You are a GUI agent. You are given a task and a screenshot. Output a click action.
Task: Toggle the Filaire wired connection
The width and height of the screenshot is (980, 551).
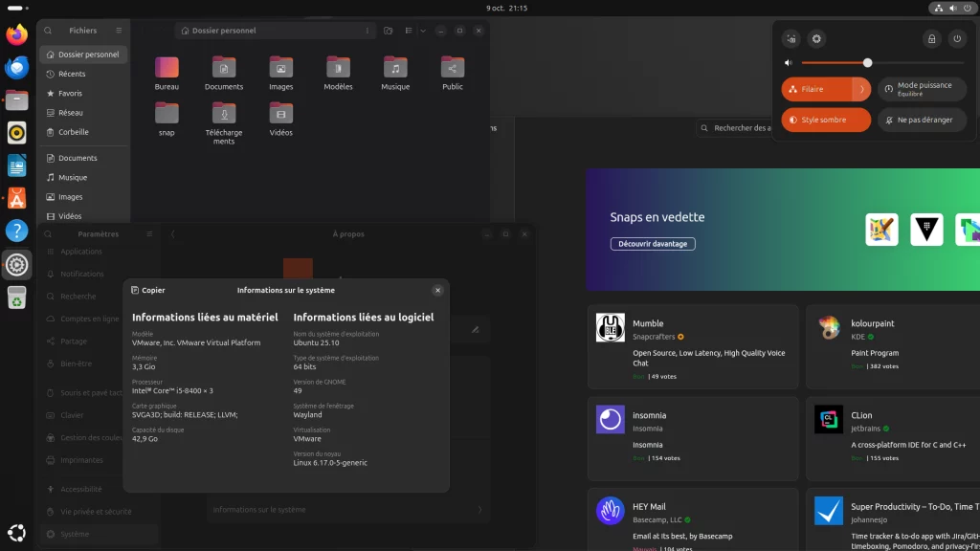(815, 89)
